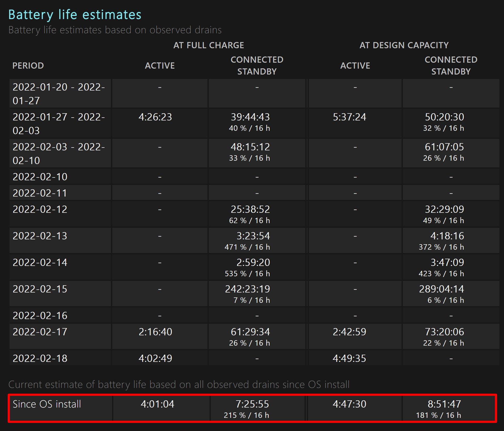
Task: Click the AT DESIGN CAPACITY header
Action: pos(404,45)
